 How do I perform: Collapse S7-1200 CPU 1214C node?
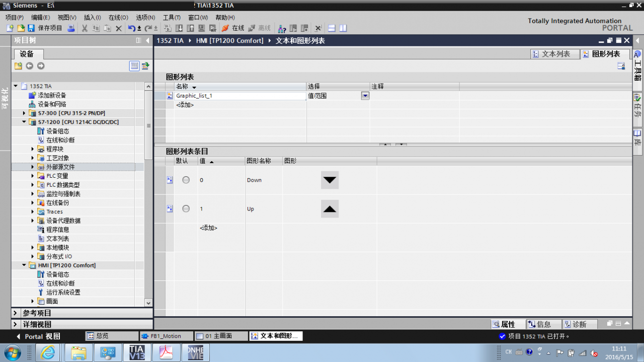pos(24,122)
